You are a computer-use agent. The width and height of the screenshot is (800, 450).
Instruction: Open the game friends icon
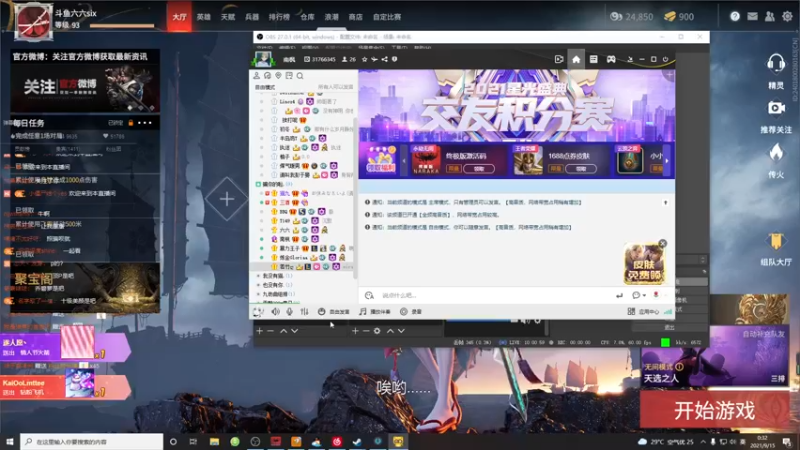pos(769,16)
